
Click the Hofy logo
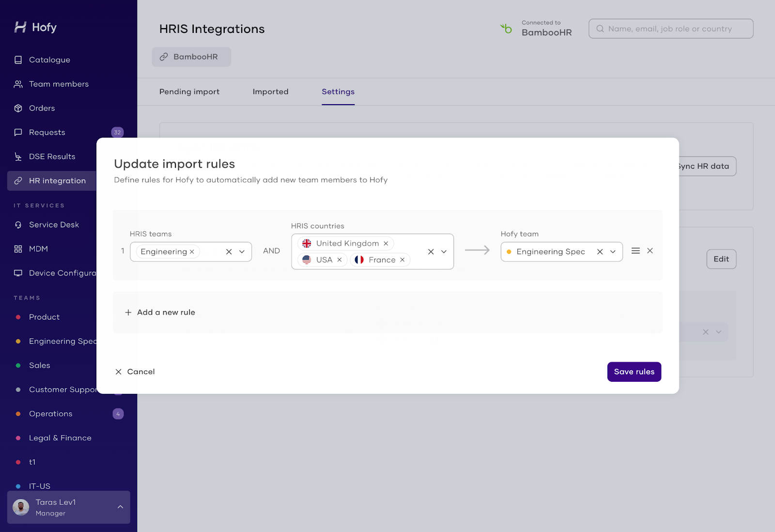pyautogui.click(x=37, y=27)
